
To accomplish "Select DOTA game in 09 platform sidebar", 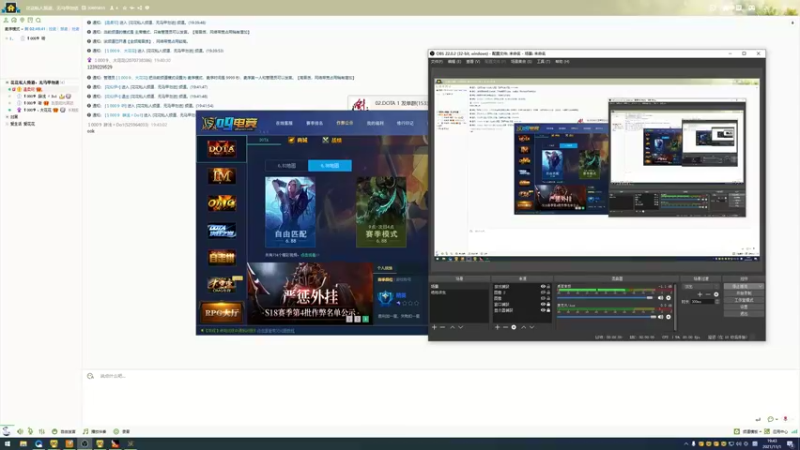I will 221,149.
